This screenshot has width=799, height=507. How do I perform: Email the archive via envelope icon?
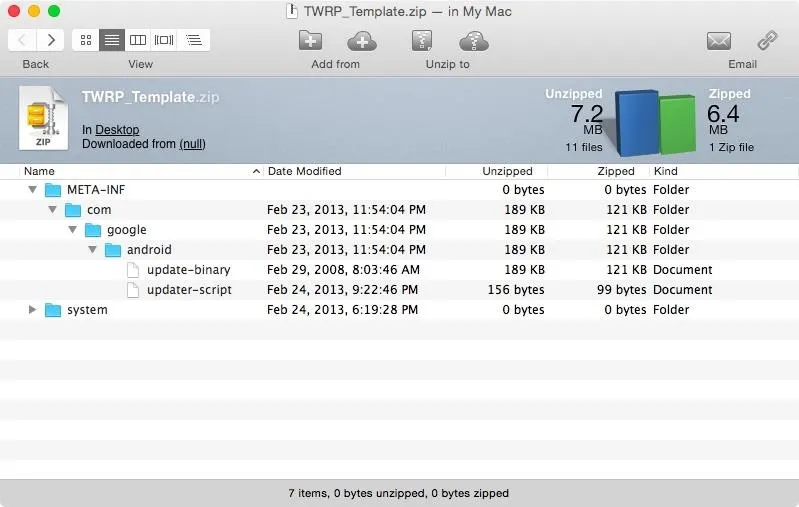(x=719, y=41)
